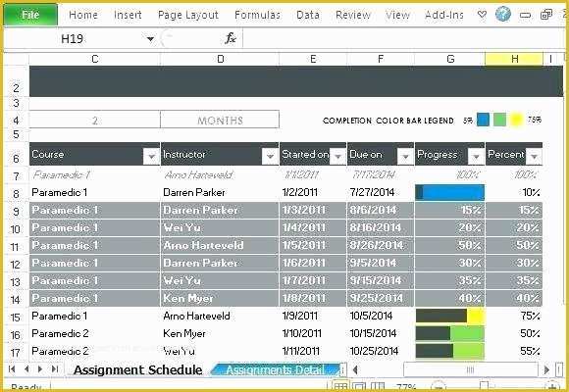This screenshot has height=392, width=569.
Task: Open the Percent column filter dropdown
Action: (534, 157)
